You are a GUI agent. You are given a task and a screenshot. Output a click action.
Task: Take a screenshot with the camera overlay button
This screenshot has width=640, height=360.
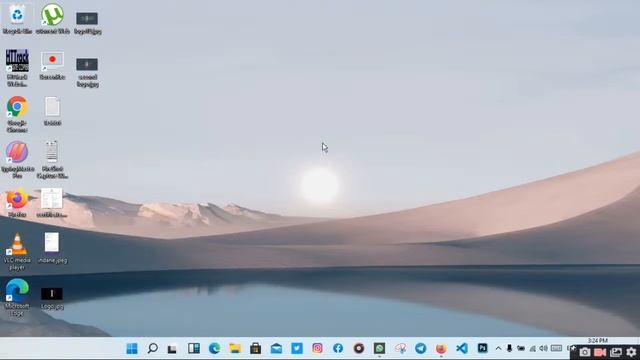coord(584,352)
